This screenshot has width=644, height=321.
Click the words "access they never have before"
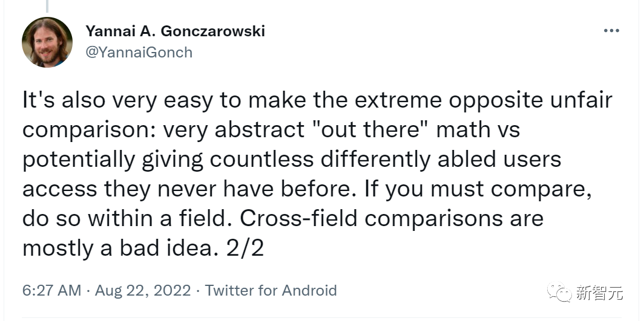(188, 189)
